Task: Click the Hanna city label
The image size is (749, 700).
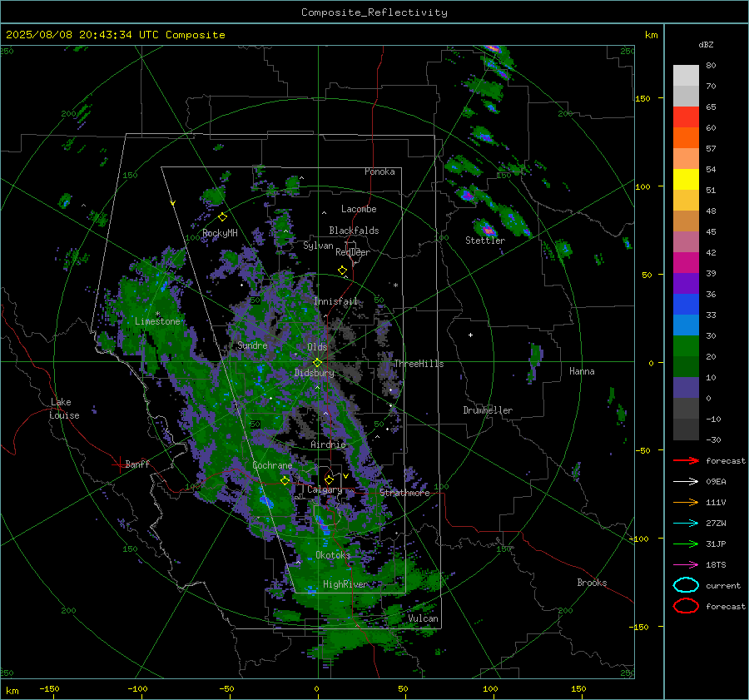Action: point(582,371)
